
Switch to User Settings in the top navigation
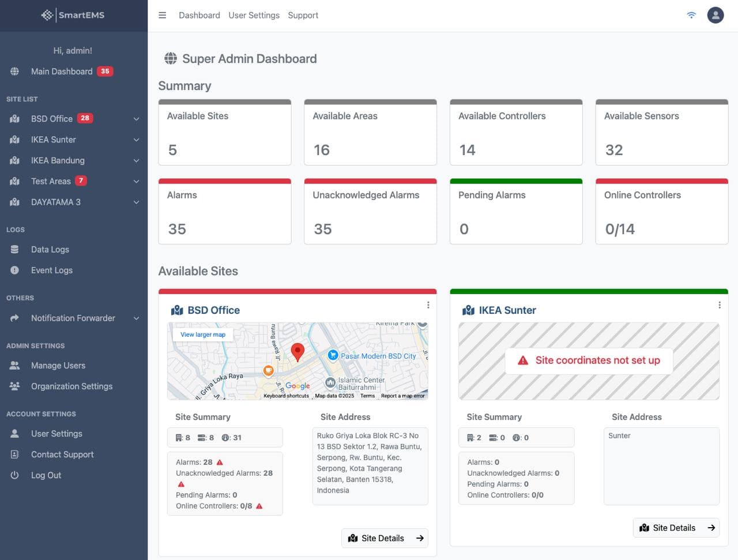point(254,15)
